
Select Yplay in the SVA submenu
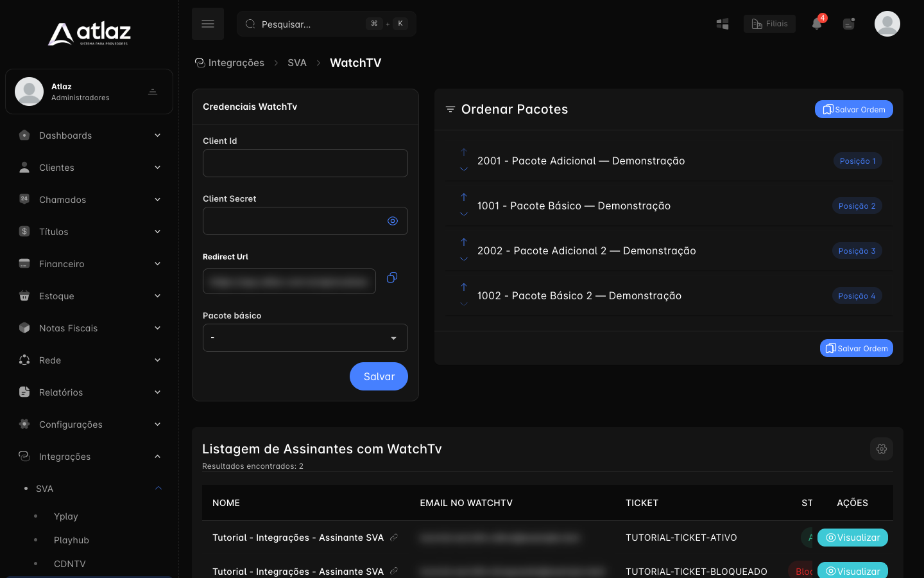tap(65, 516)
